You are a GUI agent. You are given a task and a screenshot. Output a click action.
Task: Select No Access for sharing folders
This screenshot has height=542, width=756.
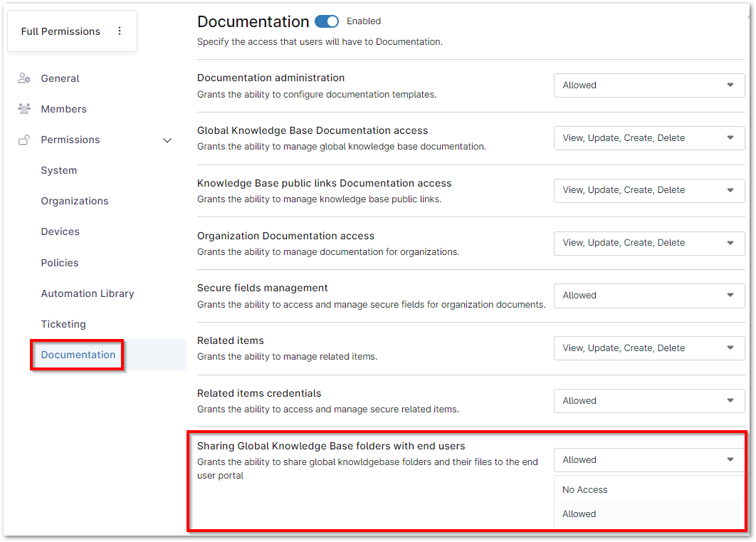584,489
